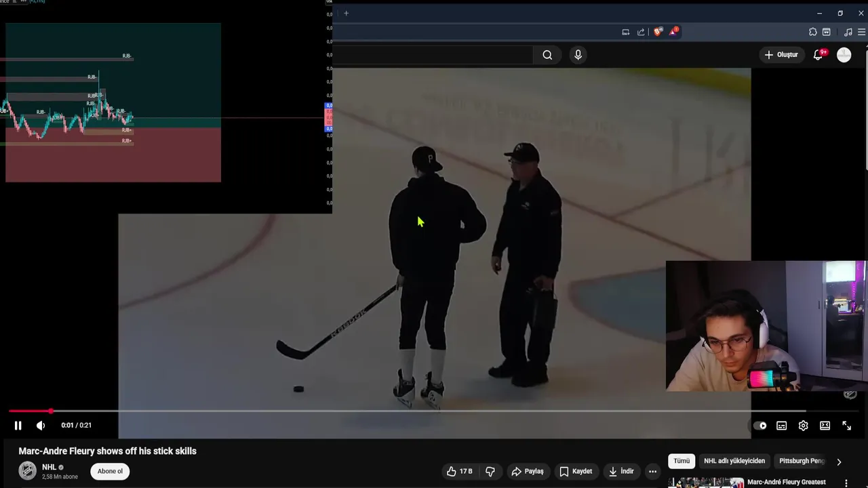The width and height of the screenshot is (868, 488).
Task: Share the video via Paylaş
Action: pyautogui.click(x=528, y=471)
